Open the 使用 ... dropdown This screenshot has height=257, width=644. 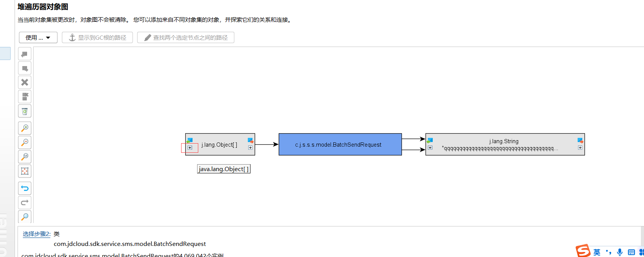(38, 37)
